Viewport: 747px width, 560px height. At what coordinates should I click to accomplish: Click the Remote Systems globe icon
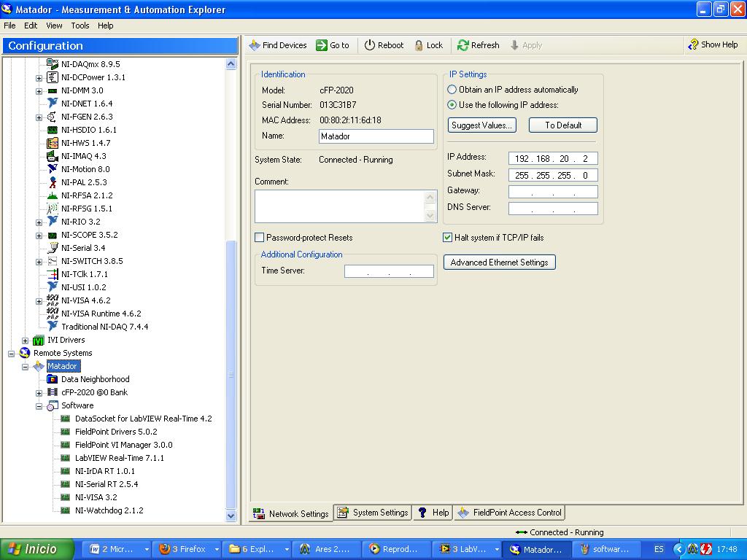pos(25,353)
